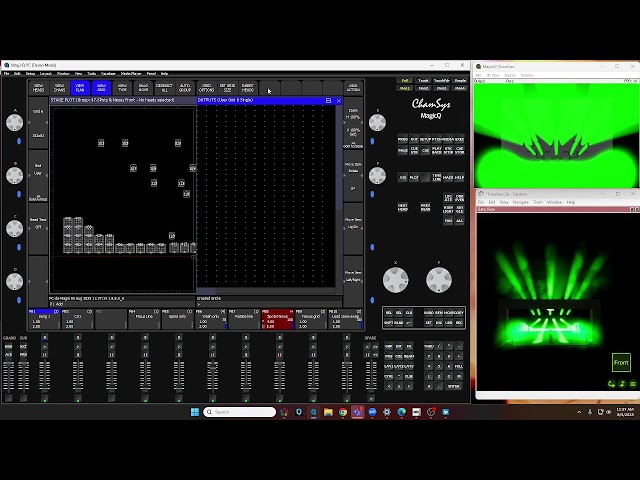The image size is (640, 480).
Task: Click the AUTO GROUP soft button
Action: click(x=185, y=88)
